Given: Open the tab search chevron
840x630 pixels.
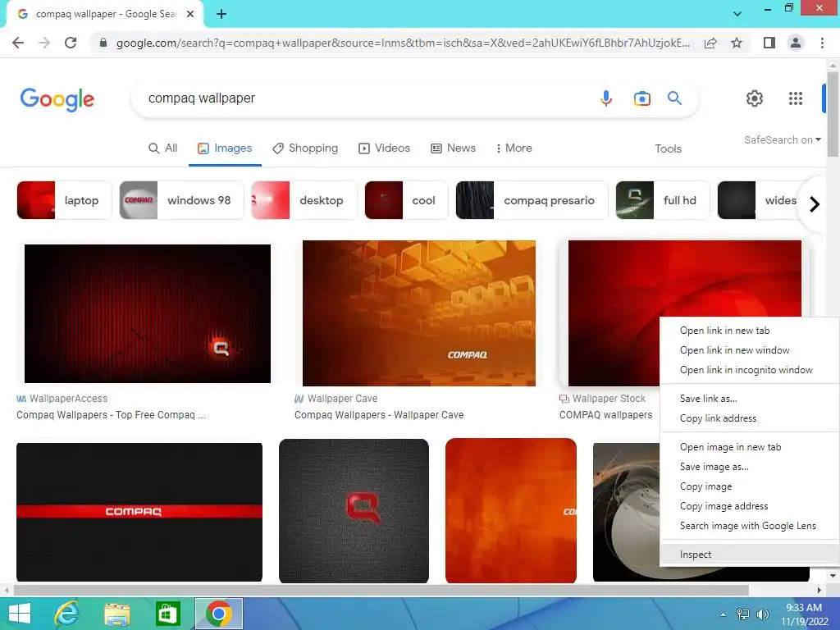Looking at the screenshot, I should point(737,14).
